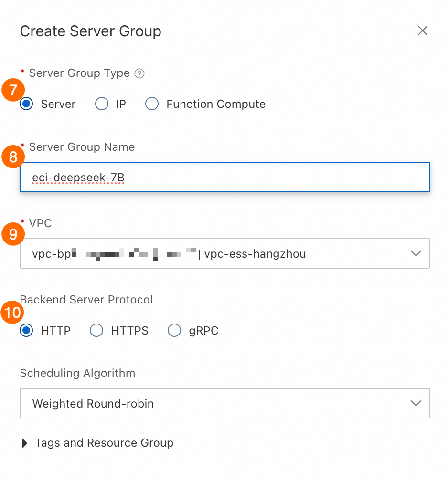Click the orange step 8 badge

point(13,158)
